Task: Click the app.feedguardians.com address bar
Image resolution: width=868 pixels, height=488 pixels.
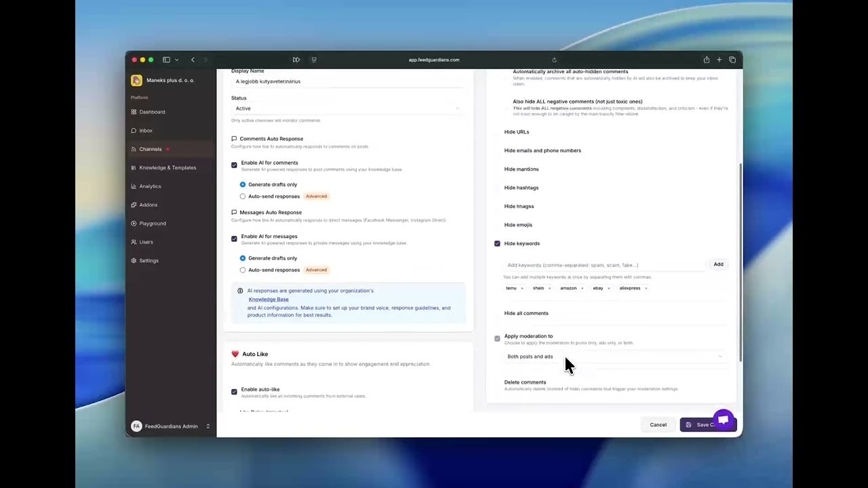Action: point(434,60)
